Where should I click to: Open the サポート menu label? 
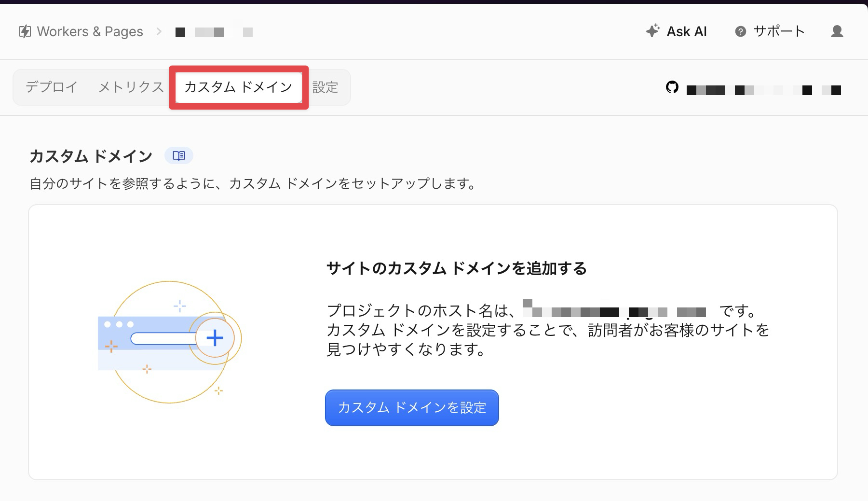779,31
